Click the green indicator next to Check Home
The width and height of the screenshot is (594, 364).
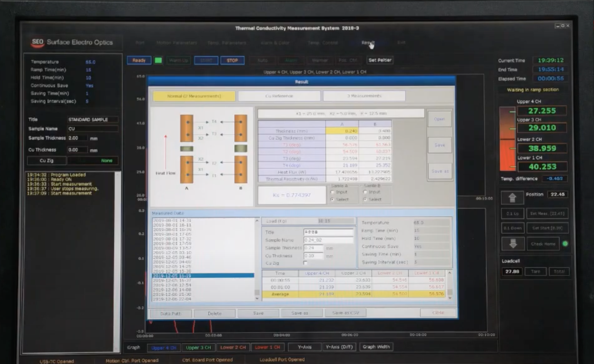click(565, 244)
